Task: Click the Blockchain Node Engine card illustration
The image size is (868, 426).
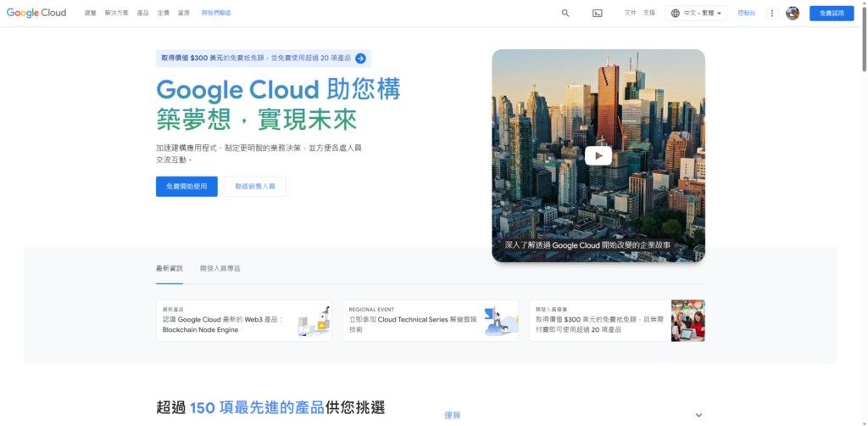Action: [314, 321]
